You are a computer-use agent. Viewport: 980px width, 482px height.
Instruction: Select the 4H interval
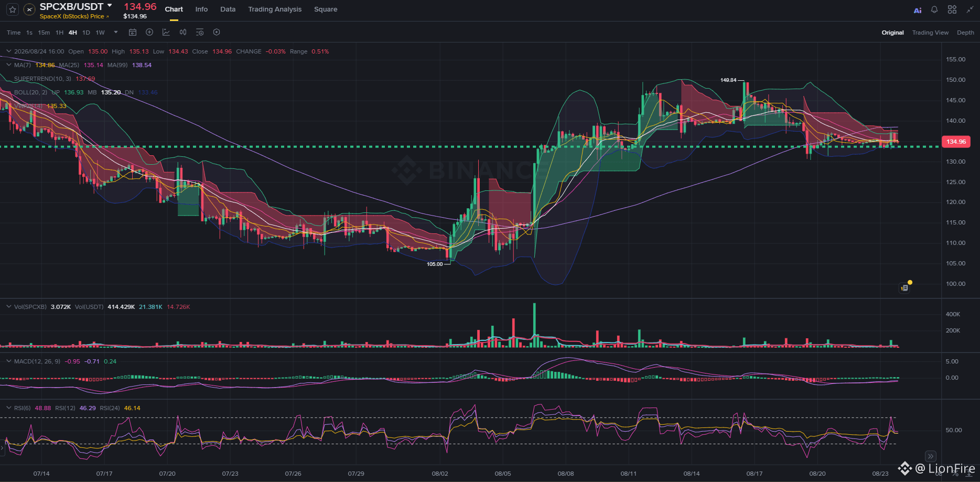(x=73, y=33)
